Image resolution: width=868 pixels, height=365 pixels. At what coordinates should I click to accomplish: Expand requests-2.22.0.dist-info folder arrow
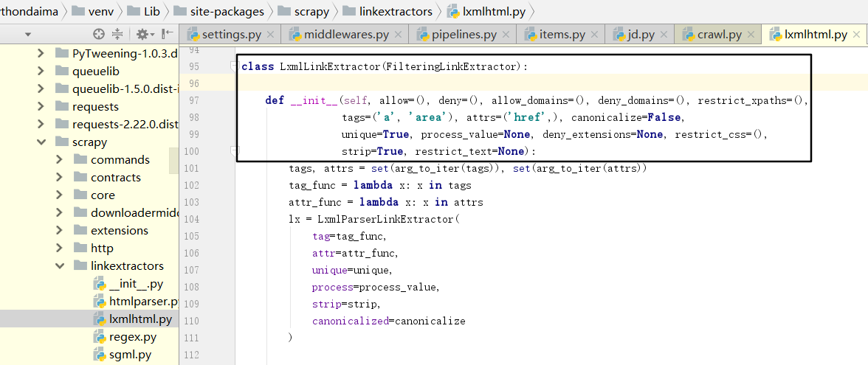(41, 124)
